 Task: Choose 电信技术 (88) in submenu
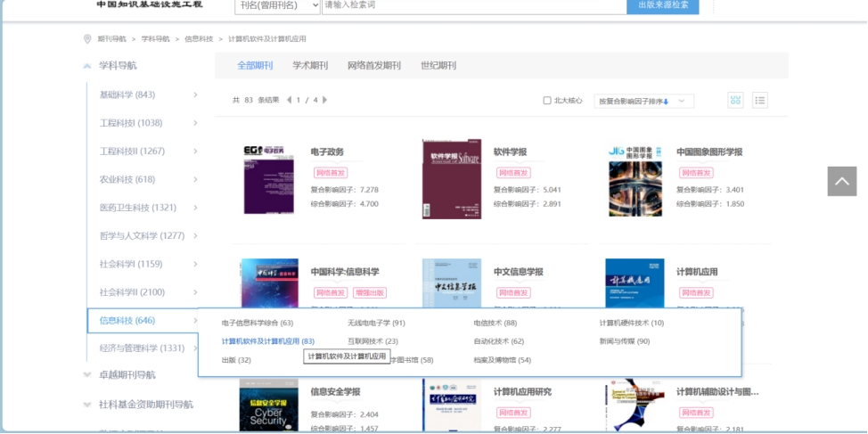pos(495,323)
